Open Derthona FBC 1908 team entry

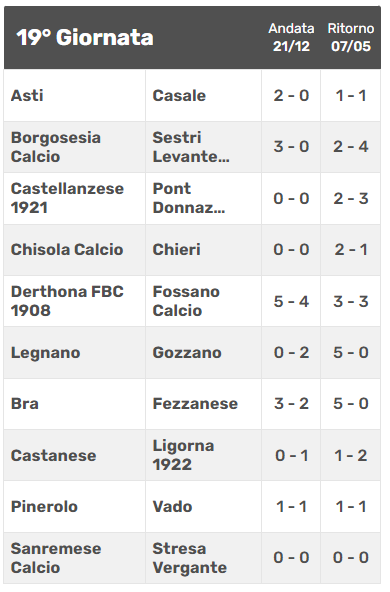click(67, 301)
